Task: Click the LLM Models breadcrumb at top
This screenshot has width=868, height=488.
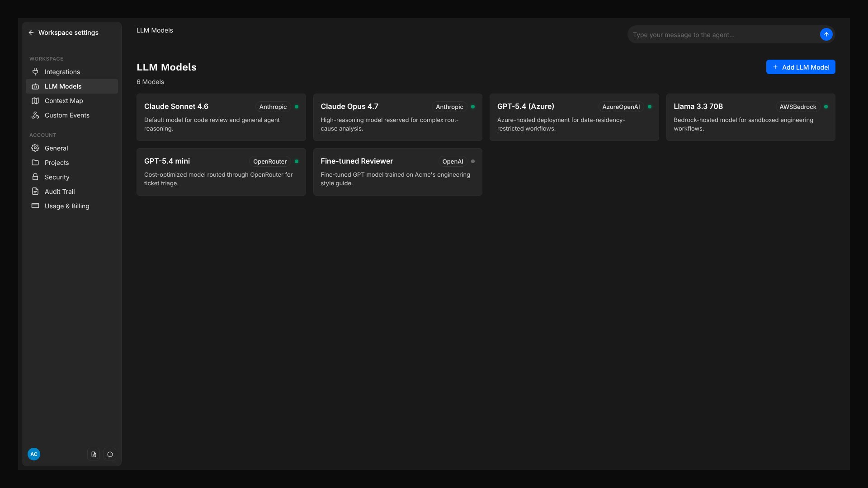Action: click(155, 30)
